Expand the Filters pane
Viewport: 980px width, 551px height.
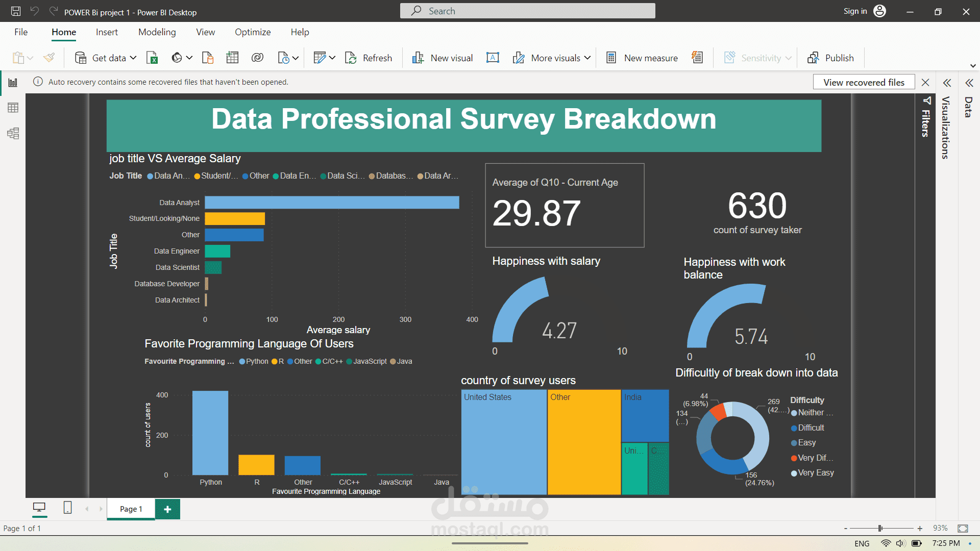(926, 117)
